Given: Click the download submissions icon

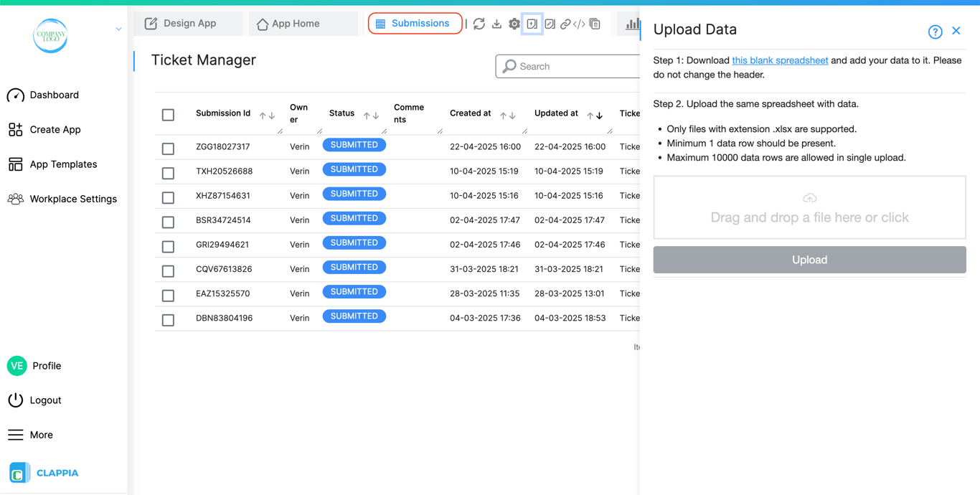Looking at the screenshot, I should pyautogui.click(x=496, y=24).
